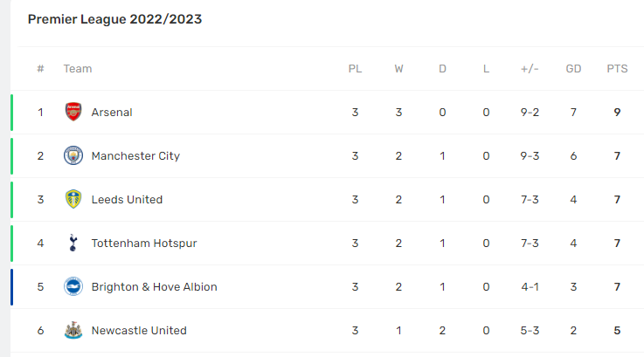The width and height of the screenshot is (644, 357).
Task: Select Brighton & Hove Albion team name
Action: 154,286
